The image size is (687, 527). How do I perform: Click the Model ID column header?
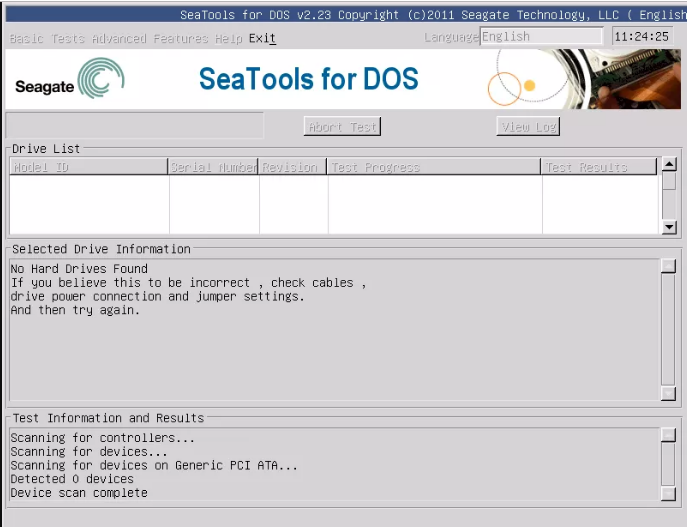88,168
